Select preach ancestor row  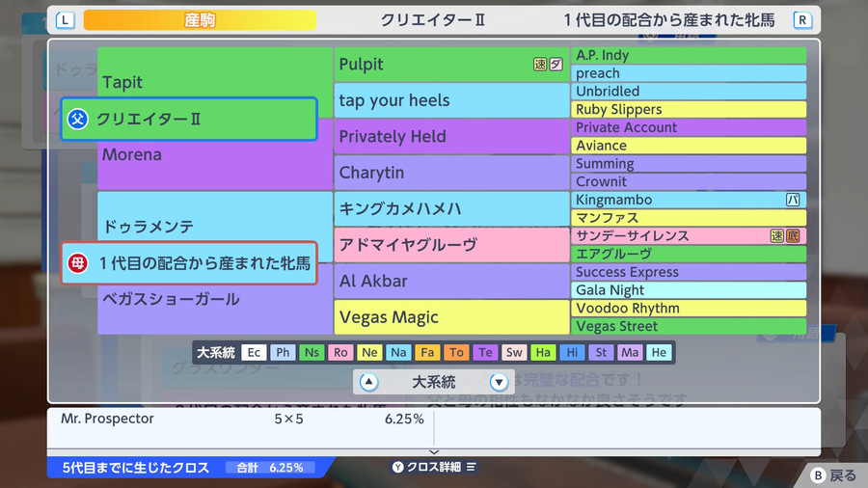(x=689, y=73)
